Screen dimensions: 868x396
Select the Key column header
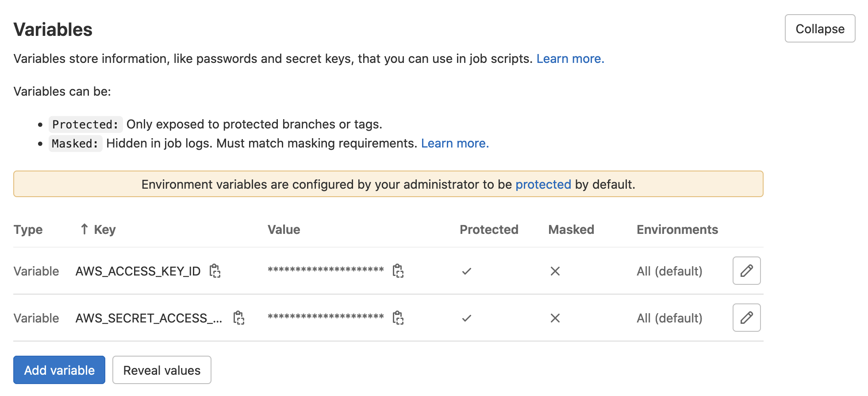(x=104, y=229)
